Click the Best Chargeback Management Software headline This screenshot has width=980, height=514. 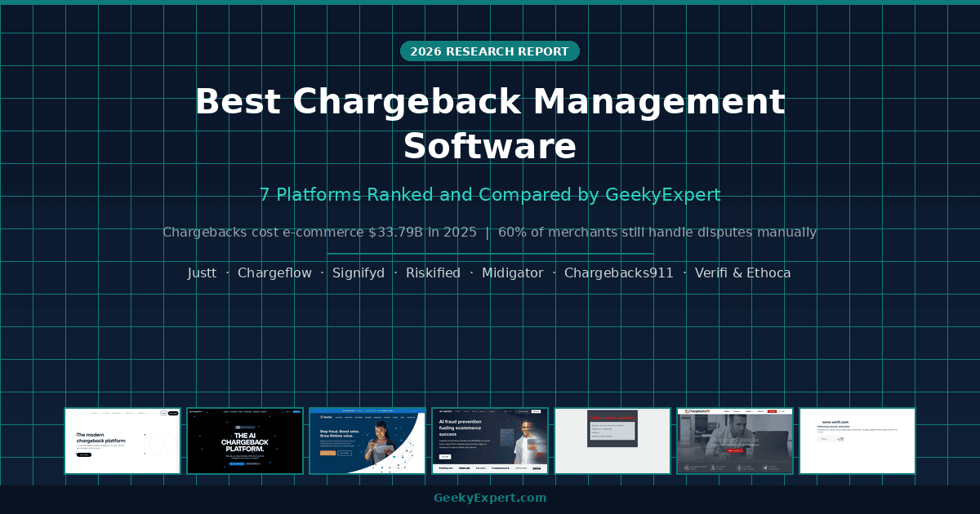click(x=490, y=124)
